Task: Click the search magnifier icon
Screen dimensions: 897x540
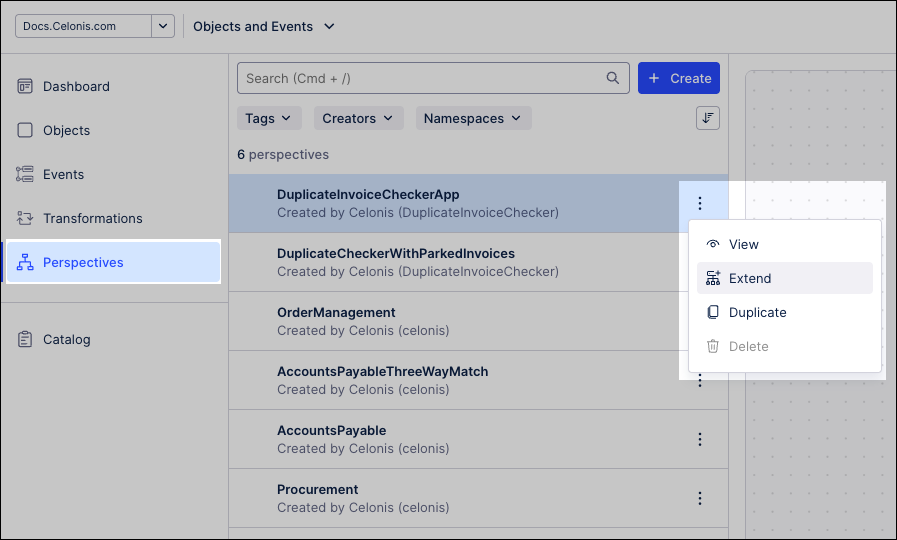Action: point(613,78)
